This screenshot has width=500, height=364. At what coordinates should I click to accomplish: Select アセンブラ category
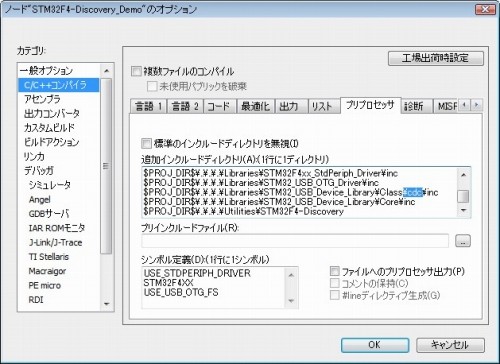[x=42, y=99]
